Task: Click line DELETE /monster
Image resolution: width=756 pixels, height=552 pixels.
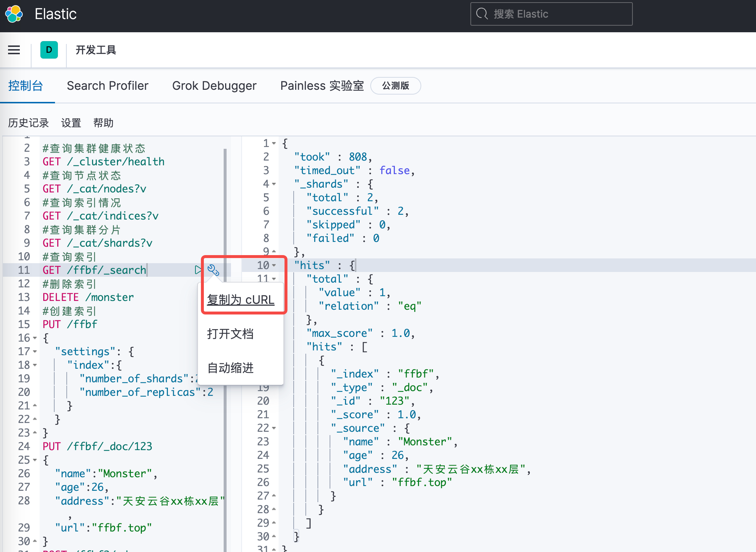Action: click(88, 297)
